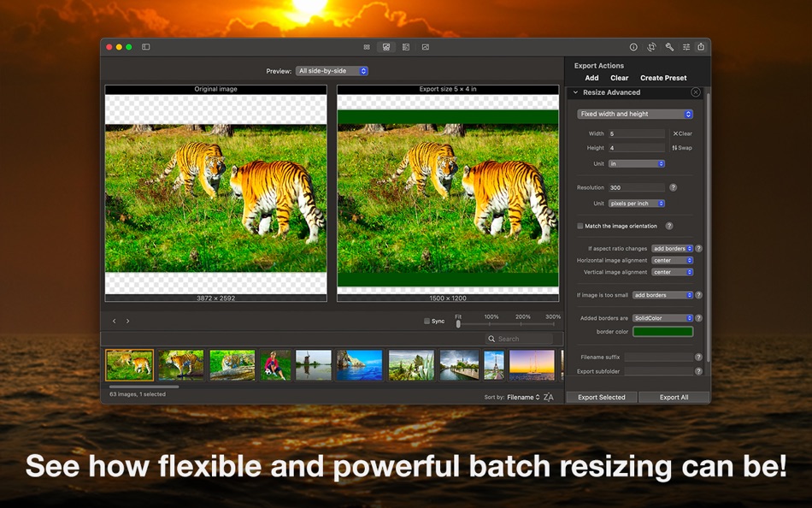812x508 pixels.
Task: Toggle the sidebar panel icon
Action: [146, 47]
